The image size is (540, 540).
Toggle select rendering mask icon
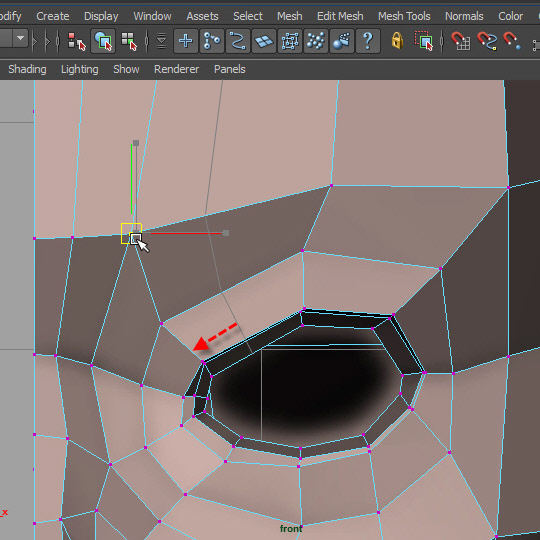[342, 41]
